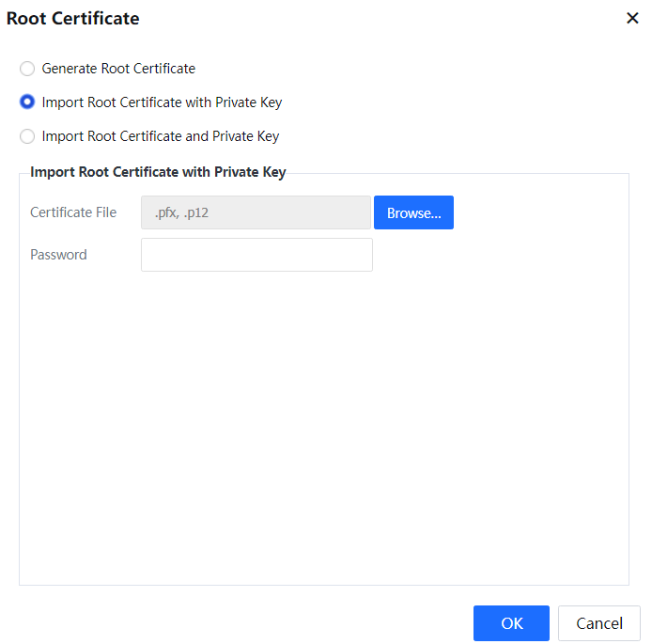Viewport: 652px width, 644px height.
Task: Select Import Root Certificate and Private Key radio
Action: pyautogui.click(x=27, y=136)
